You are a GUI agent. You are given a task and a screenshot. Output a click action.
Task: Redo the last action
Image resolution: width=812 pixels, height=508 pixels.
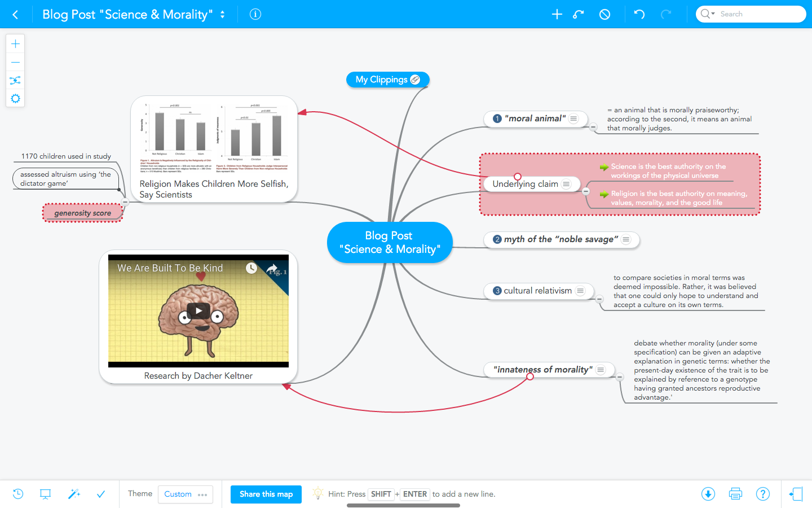pos(666,14)
